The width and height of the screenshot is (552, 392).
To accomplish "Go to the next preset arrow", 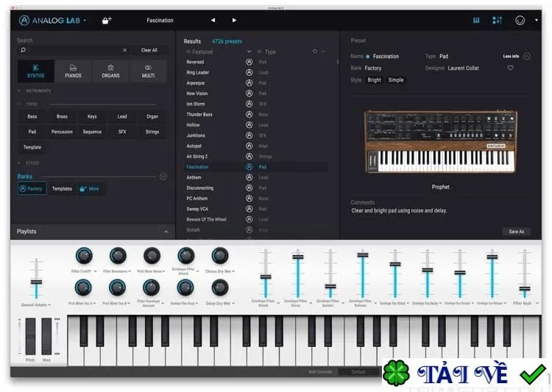I will [234, 21].
